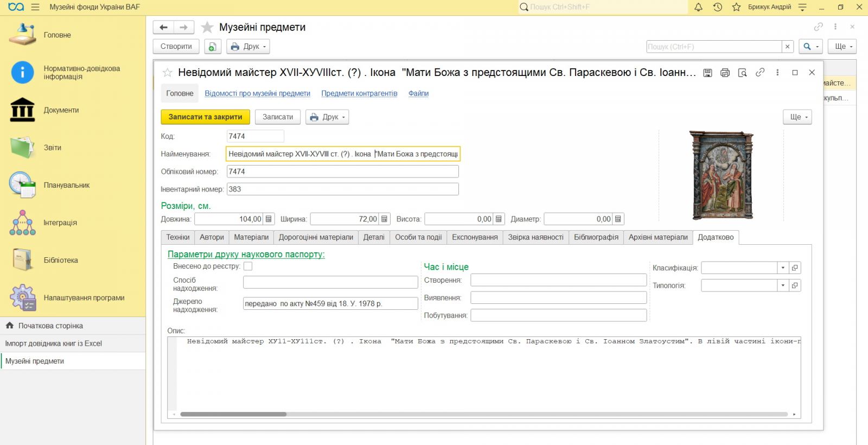The width and height of the screenshot is (868, 445).
Task: Click the save diskette icon in form header
Action: tap(707, 73)
